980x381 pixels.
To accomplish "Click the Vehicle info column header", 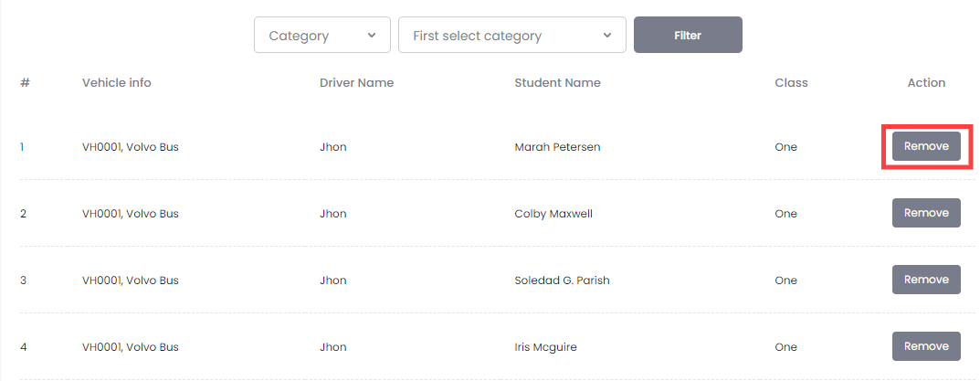I will (117, 83).
